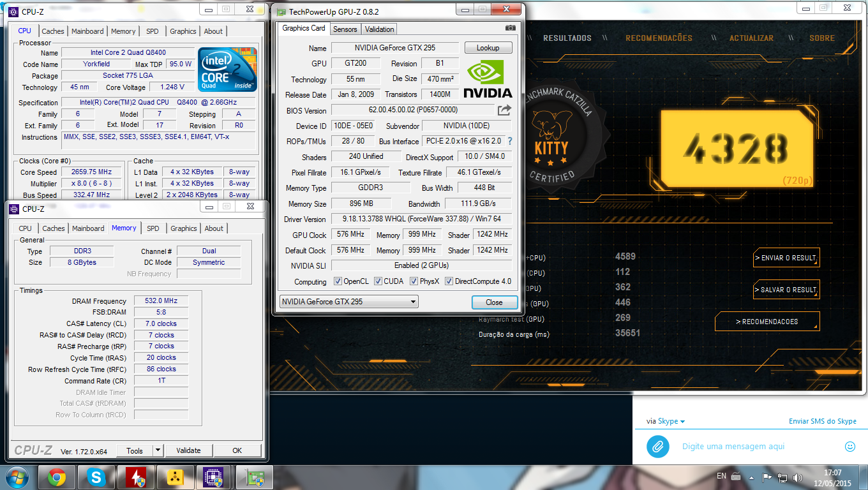Image resolution: width=868 pixels, height=490 pixels.
Task: Toggle the OpenCL checkbox in GPU-Z
Action: click(338, 281)
